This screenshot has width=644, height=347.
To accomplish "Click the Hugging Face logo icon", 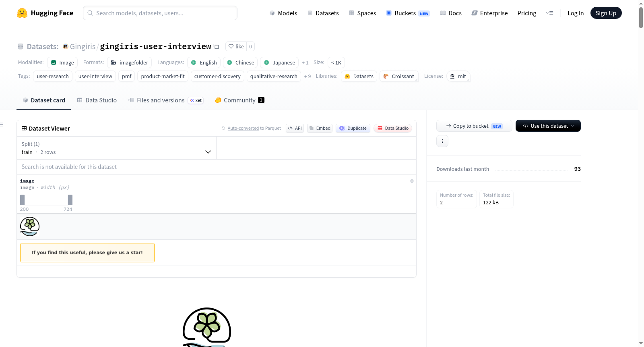I will pos(22,13).
